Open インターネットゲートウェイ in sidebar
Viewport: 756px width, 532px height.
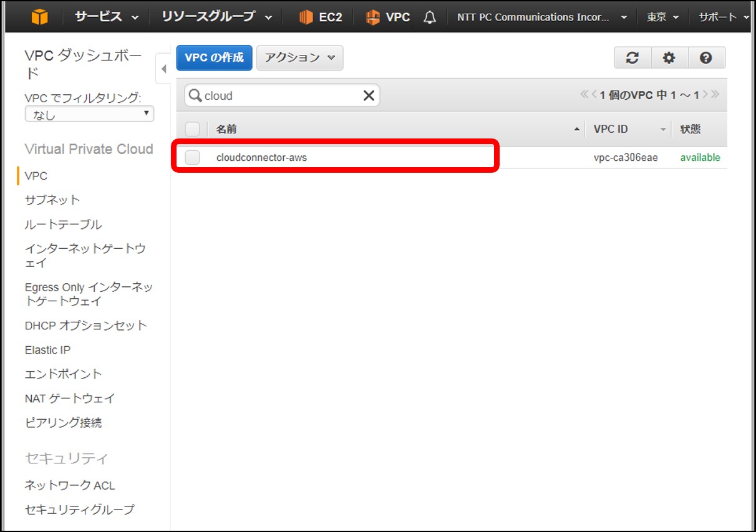click(85, 256)
